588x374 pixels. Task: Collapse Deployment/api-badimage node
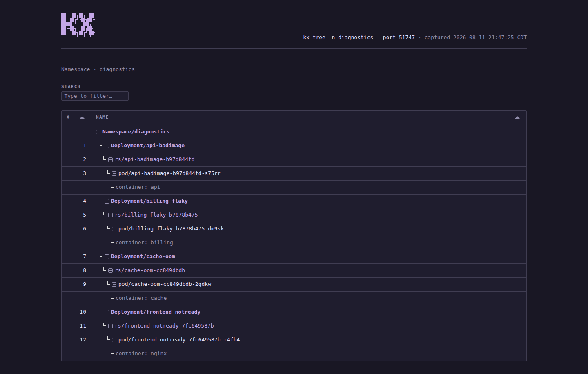(x=107, y=146)
